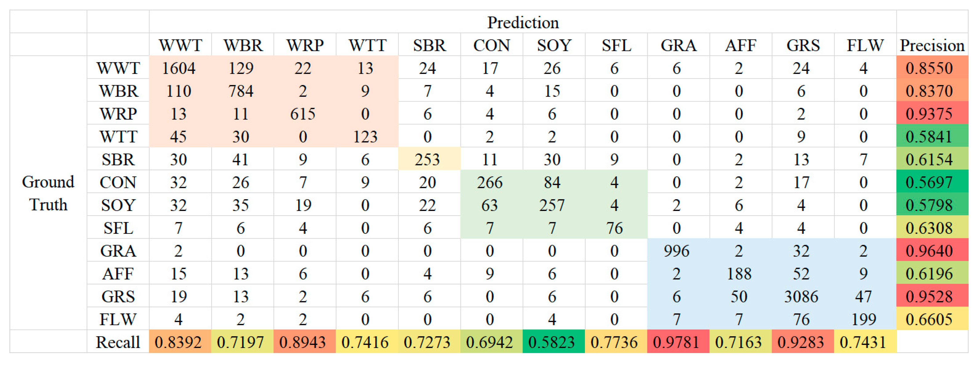Click the cell with value 1604
980x366 pixels.
(179, 68)
